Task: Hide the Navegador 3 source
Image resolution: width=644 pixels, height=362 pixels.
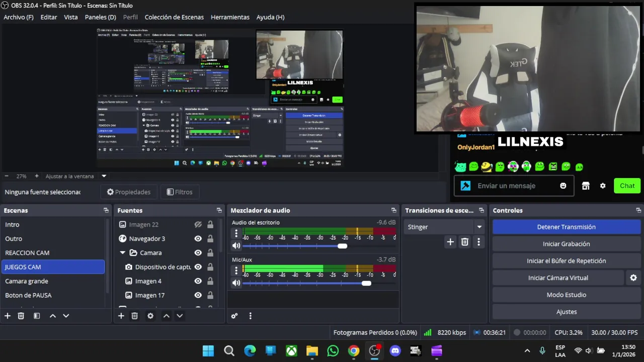Action: [198, 239]
